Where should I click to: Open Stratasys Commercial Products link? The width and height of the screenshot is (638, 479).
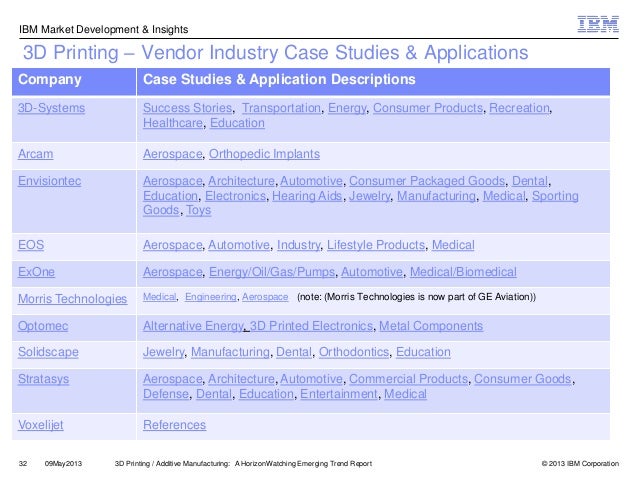pos(409,379)
